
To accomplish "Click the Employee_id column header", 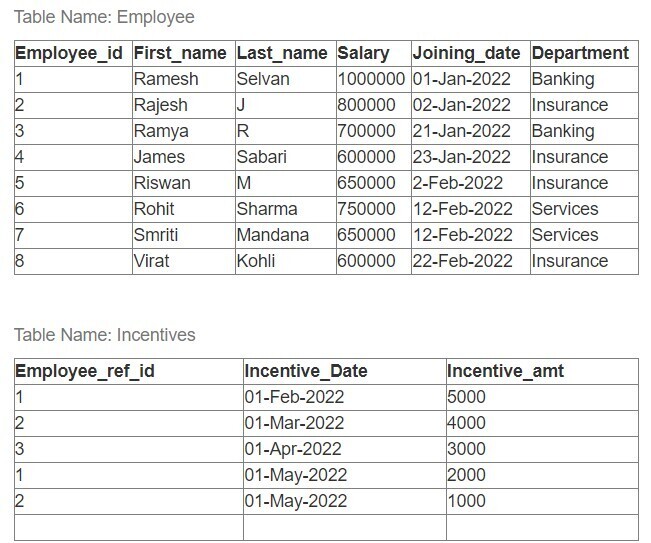I will pos(71,53).
